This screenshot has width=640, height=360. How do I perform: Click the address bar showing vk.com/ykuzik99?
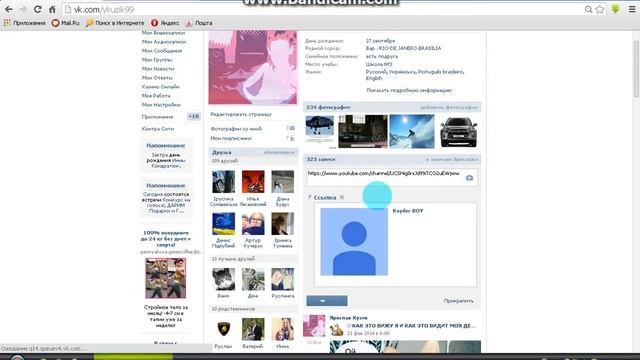click(322, 9)
